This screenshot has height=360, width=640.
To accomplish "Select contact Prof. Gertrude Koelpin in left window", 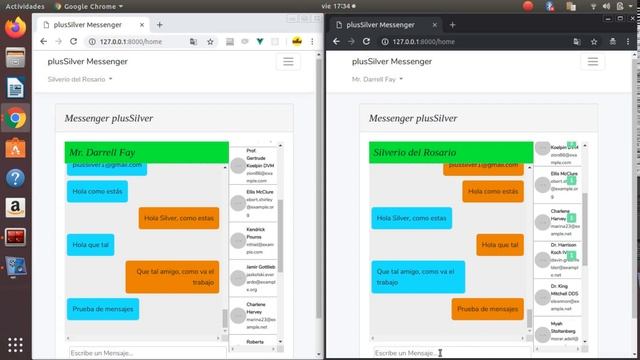I will (x=253, y=165).
